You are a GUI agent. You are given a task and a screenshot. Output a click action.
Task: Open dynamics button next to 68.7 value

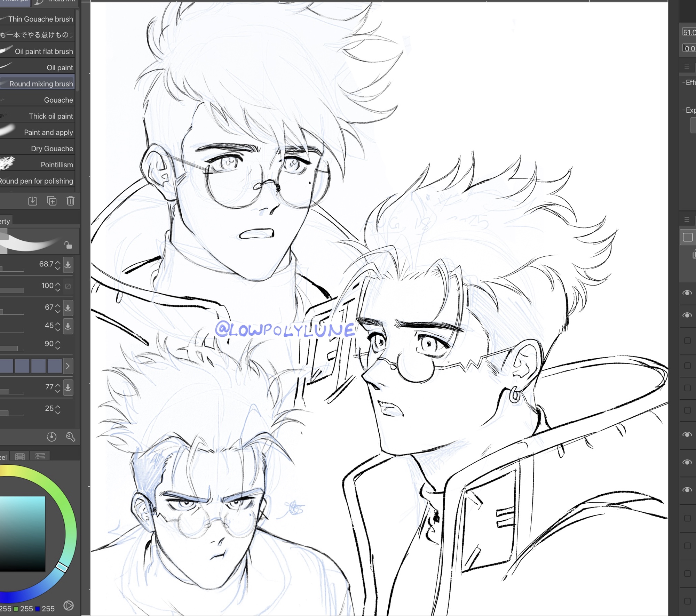[68, 265]
